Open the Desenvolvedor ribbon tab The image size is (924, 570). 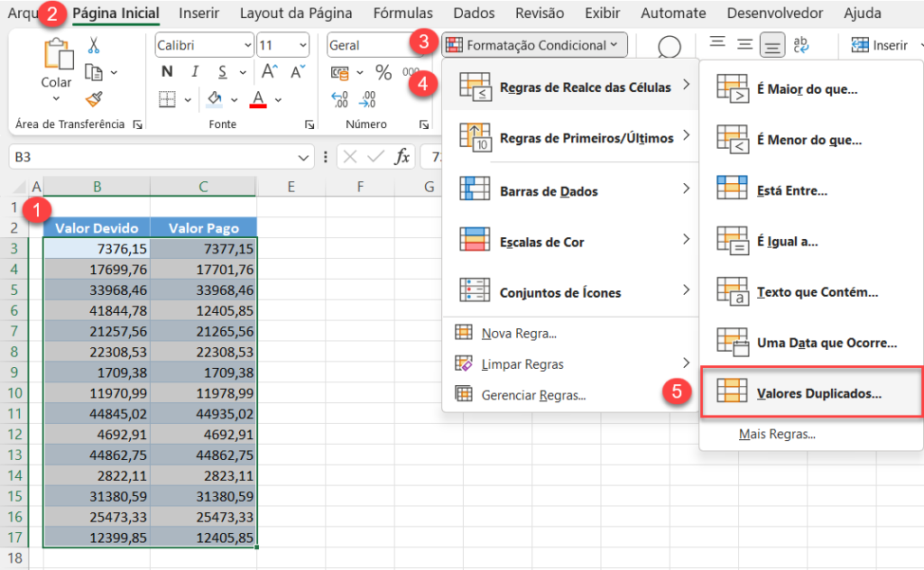[x=776, y=13]
